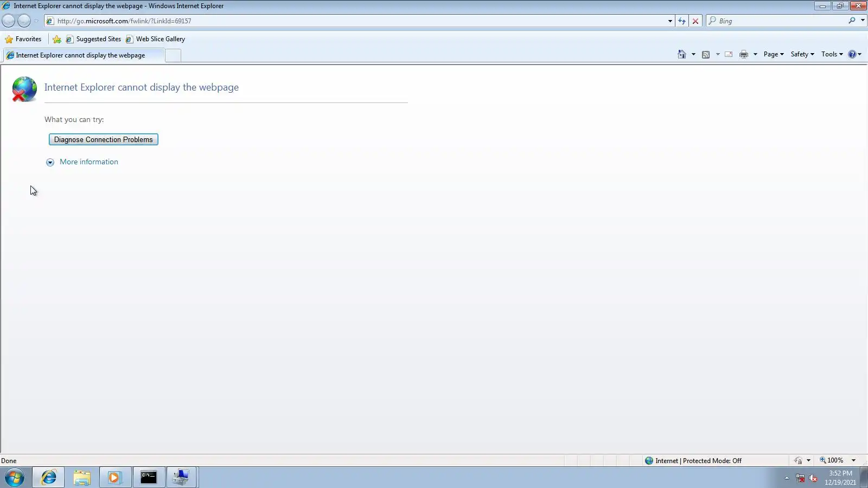Expand the Print options dropdown arrow
The image size is (868, 488).
pyautogui.click(x=755, y=54)
